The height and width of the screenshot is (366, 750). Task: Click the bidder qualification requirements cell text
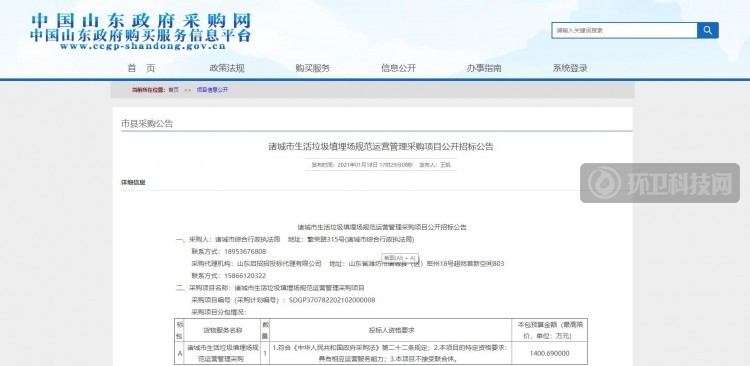[391, 354]
